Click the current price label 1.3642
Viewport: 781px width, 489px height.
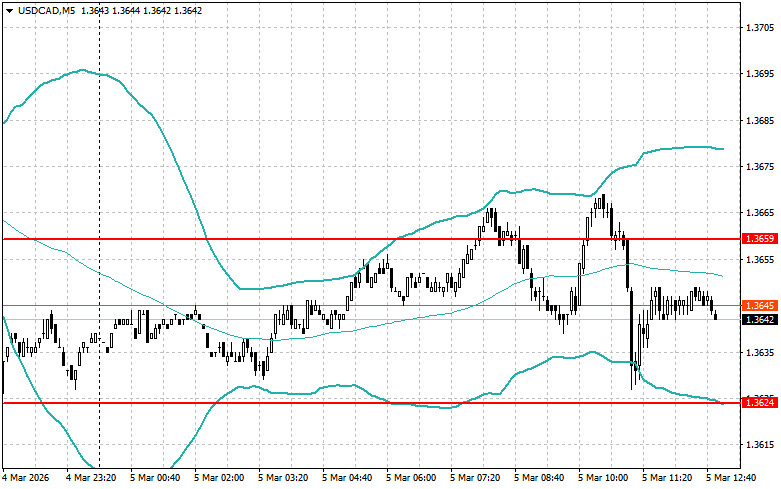pyautogui.click(x=760, y=319)
